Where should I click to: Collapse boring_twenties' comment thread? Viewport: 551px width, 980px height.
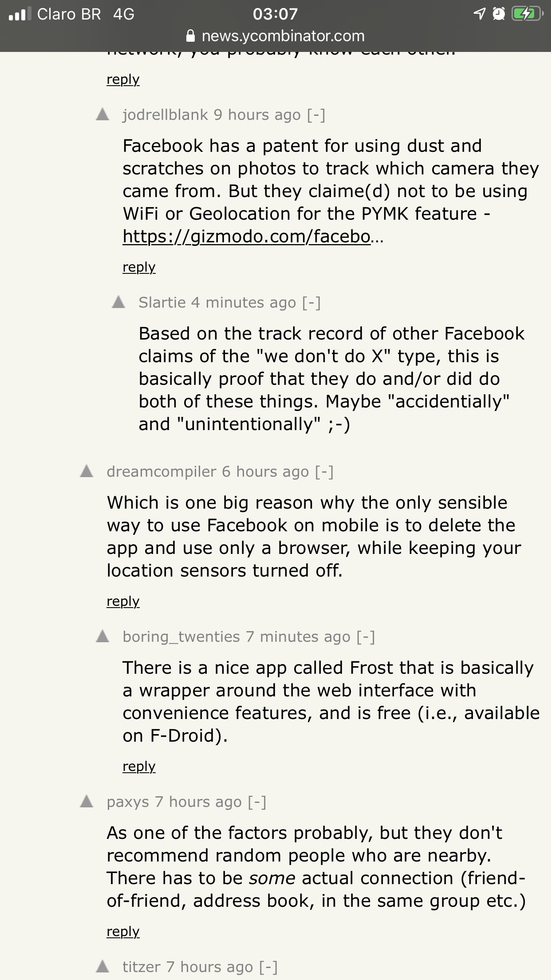366,637
